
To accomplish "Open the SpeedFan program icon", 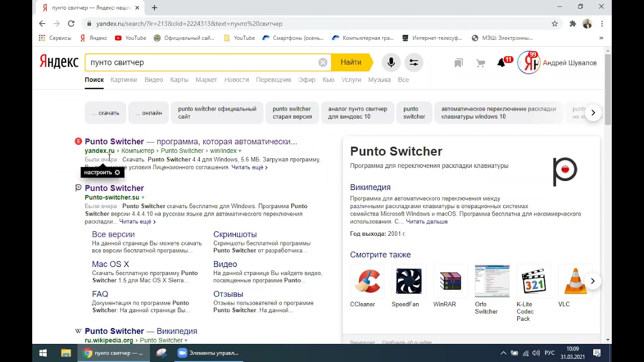I will [x=409, y=281].
